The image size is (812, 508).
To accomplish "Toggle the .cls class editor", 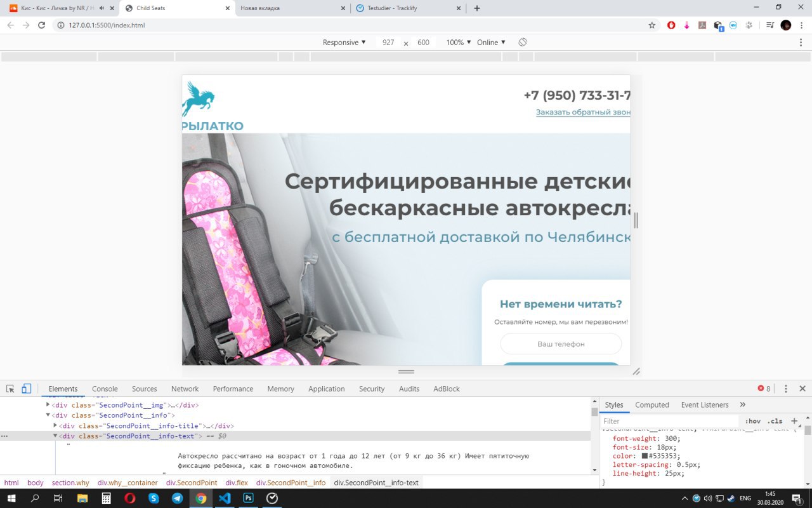I will 775,421.
